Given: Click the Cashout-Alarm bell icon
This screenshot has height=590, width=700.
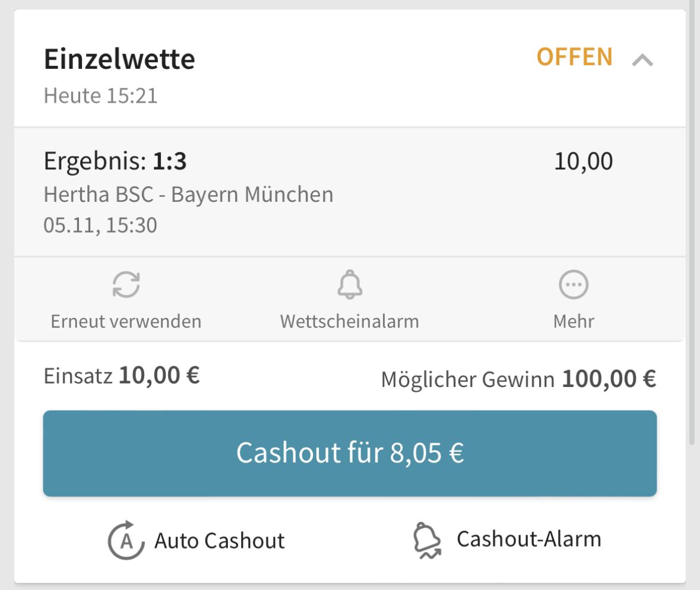Looking at the screenshot, I should (427, 541).
